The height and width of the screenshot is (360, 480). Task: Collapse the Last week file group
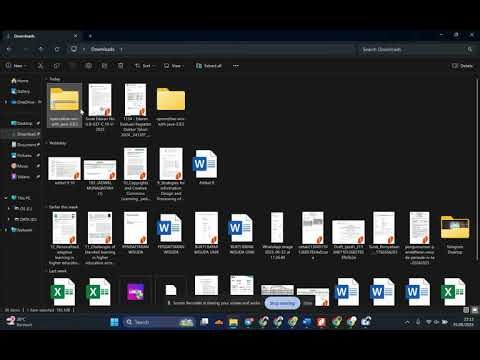click(x=46, y=271)
